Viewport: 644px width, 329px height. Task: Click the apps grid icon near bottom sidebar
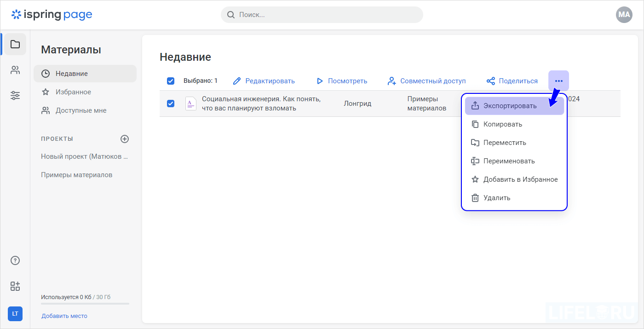tap(15, 286)
